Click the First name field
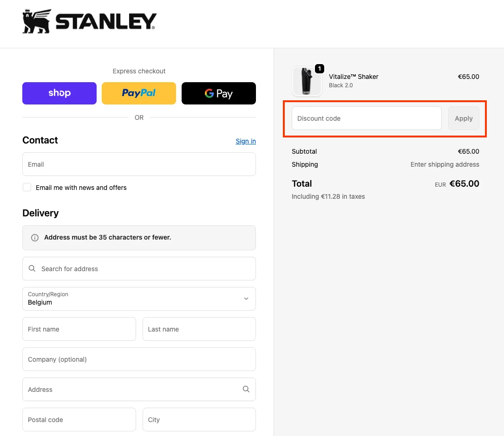This screenshot has width=504, height=436. coord(79,329)
